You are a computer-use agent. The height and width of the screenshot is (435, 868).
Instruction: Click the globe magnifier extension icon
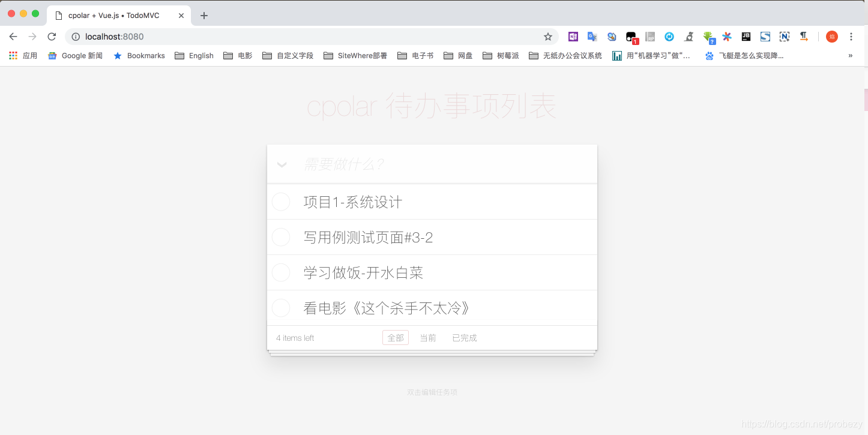pos(612,37)
